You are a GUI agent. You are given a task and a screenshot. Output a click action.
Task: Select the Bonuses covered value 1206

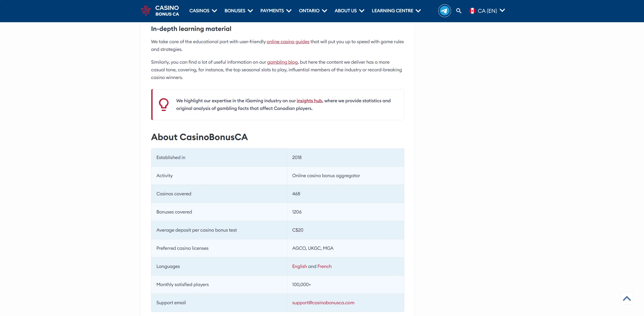point(297,212)
